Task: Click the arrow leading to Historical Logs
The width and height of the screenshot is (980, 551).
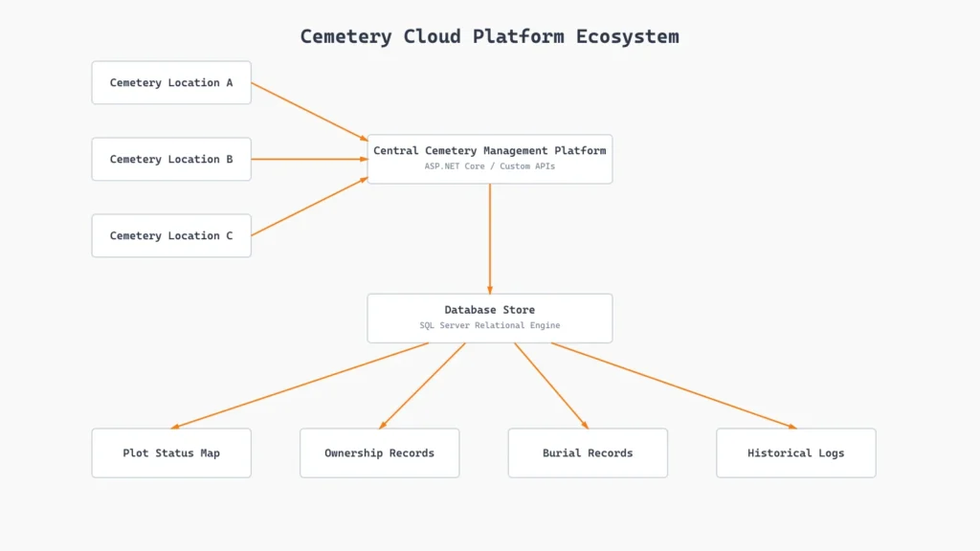Action: click(x=674, y=386)
